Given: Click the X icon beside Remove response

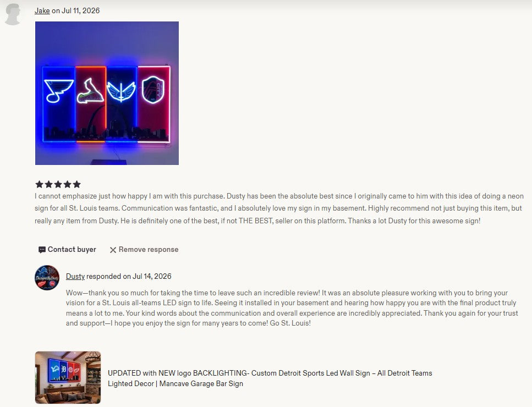Looking at the screenshot, I should point(113,250).
